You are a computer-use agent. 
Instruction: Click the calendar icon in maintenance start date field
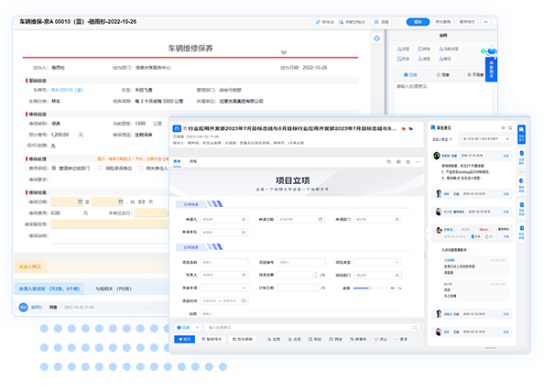point(80,201)
